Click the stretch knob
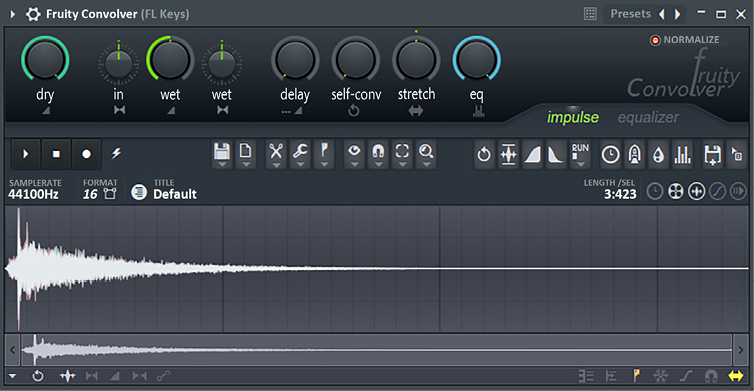 point(416,60)
